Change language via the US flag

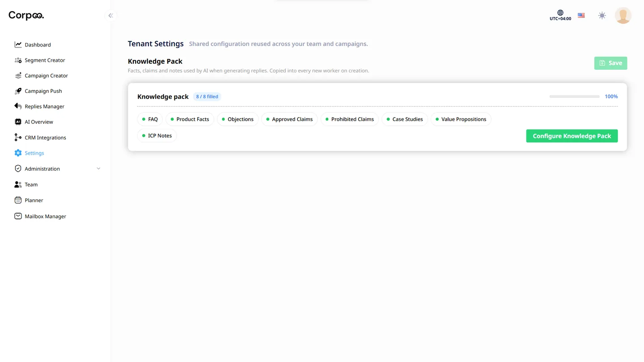click(581, 16)
